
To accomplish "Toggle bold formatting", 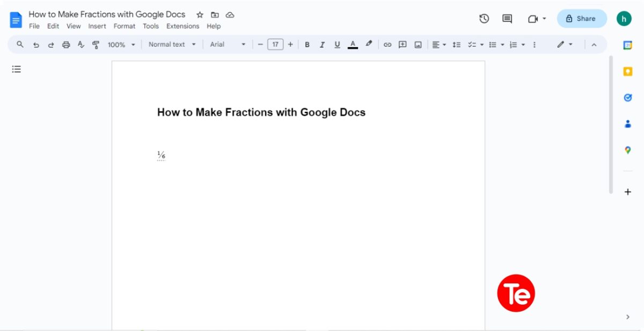I will pyautogui.click(x=307, y=45).
